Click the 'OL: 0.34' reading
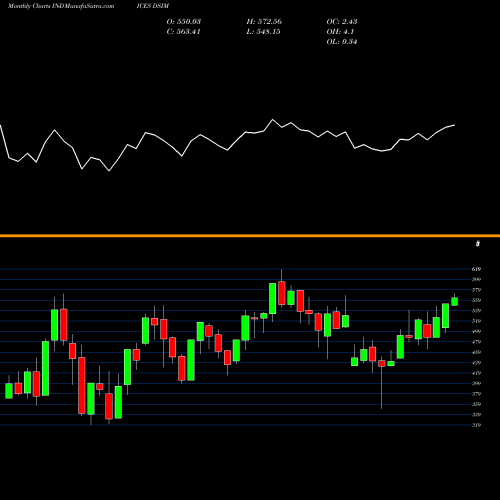 342,42
